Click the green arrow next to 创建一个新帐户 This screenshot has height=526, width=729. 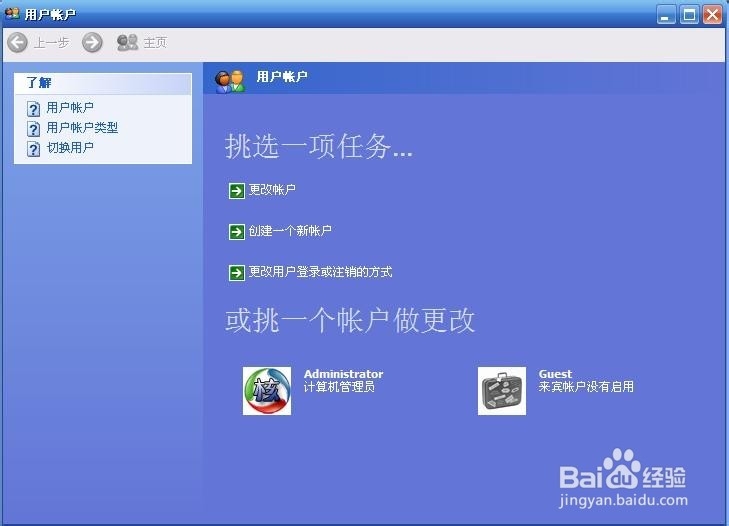click(x=237, y=231)
